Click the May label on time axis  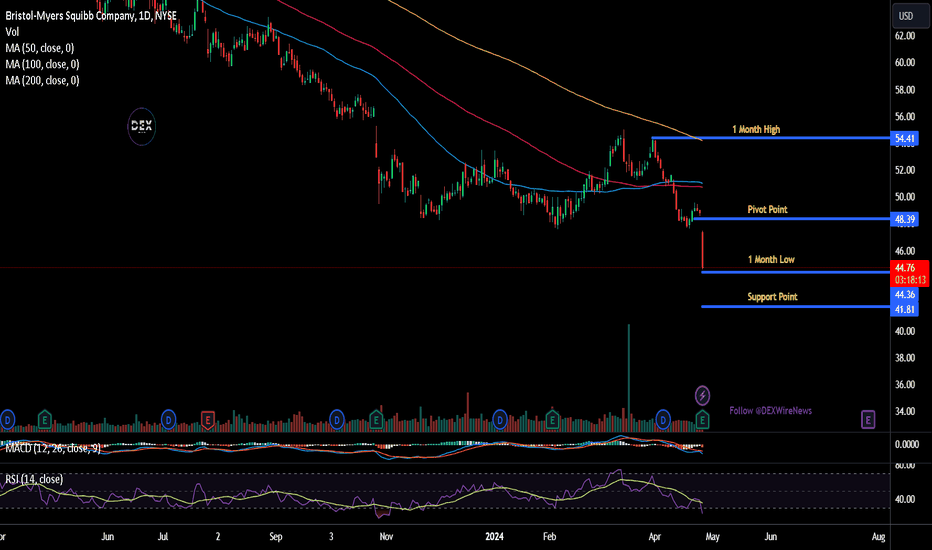[713, 536]
